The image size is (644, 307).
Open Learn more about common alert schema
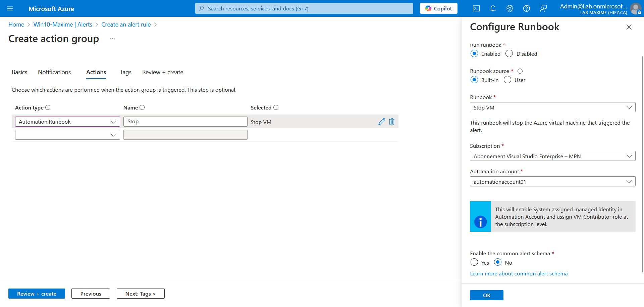[x=519, y=274]
